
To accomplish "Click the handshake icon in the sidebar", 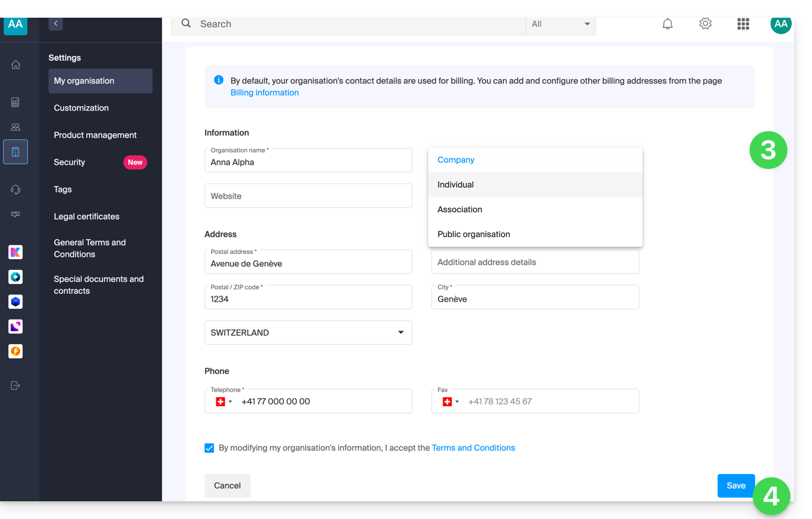I will 16,214.
